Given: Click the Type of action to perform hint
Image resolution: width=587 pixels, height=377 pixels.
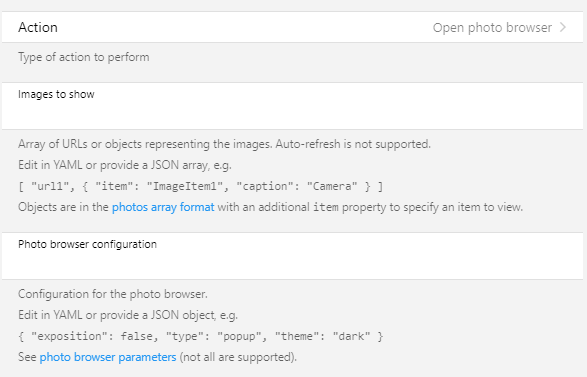Looking at the screenshot, I should (83, 57).
